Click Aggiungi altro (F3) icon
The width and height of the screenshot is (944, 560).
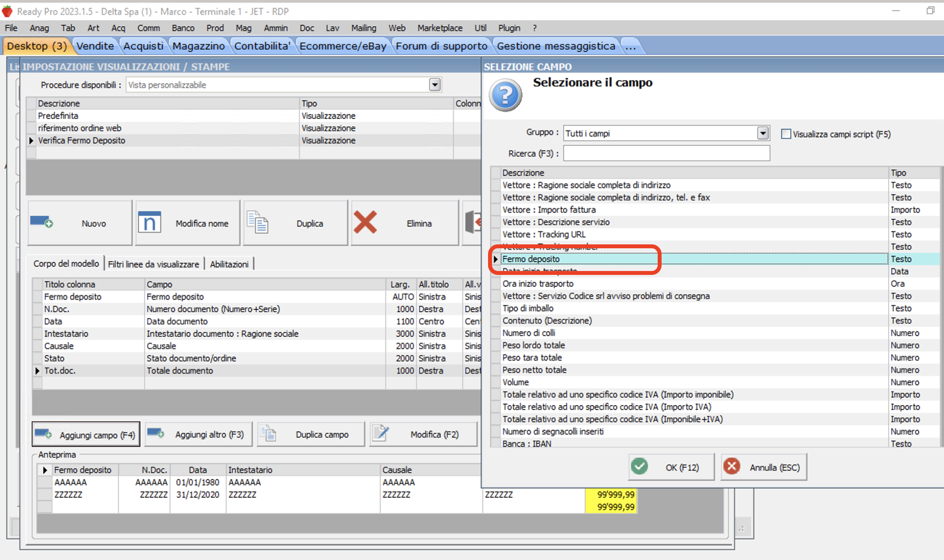point(156,434)
